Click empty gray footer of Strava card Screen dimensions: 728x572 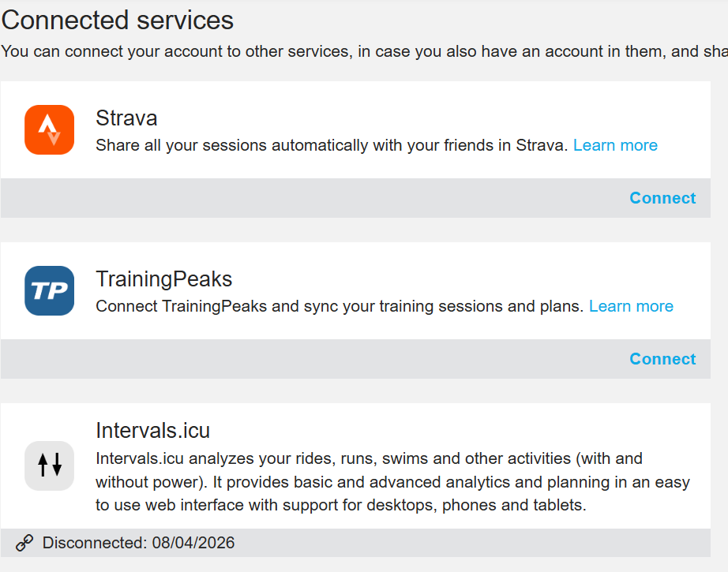[316, 198]
